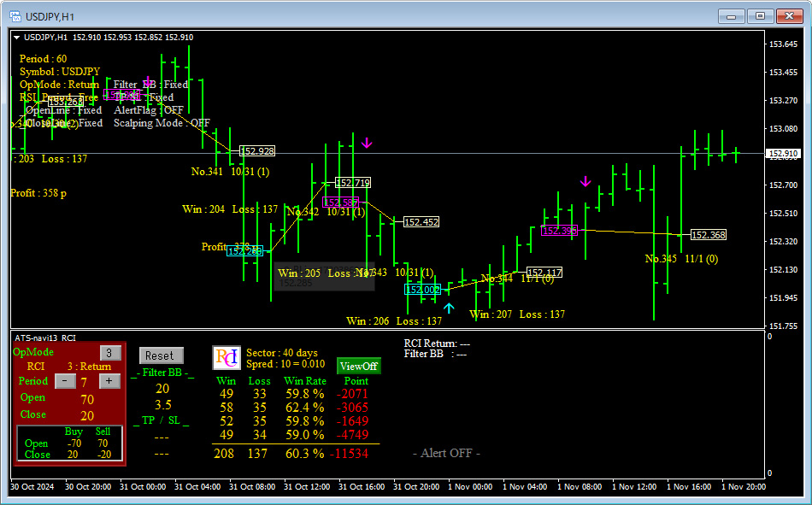The height and width of the screenshot is (505, 812).
Task: Minimize the USDJPY,H1 chart window
Action: (731, 16)
